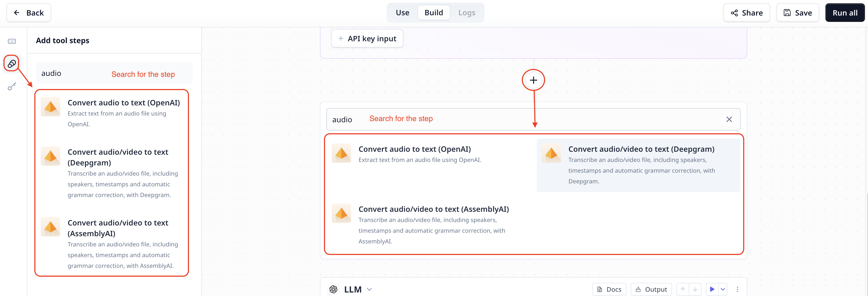Click the Deepgram pyramid icon in canvas results
Screen dimensions: 868x296
[x=551, y=153]
